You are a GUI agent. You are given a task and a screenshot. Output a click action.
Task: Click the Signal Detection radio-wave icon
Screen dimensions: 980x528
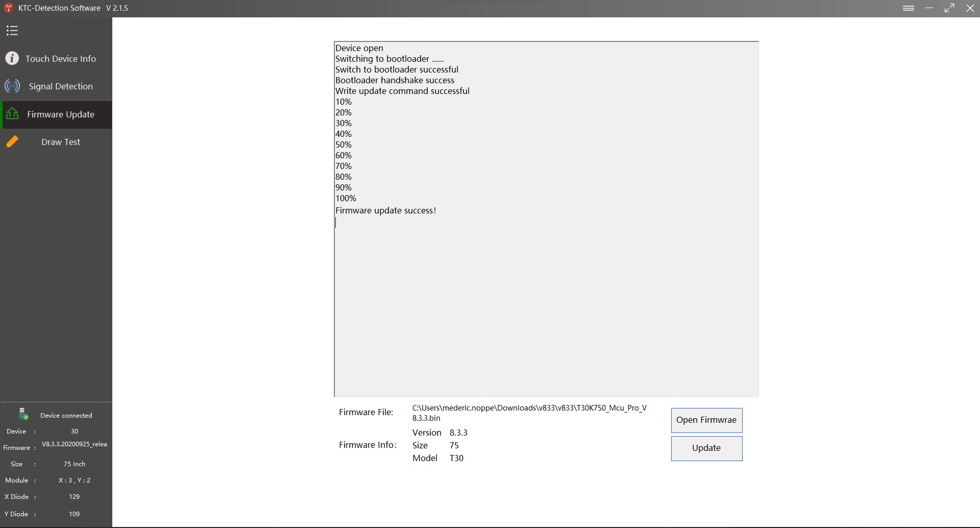tap(12, 86)
